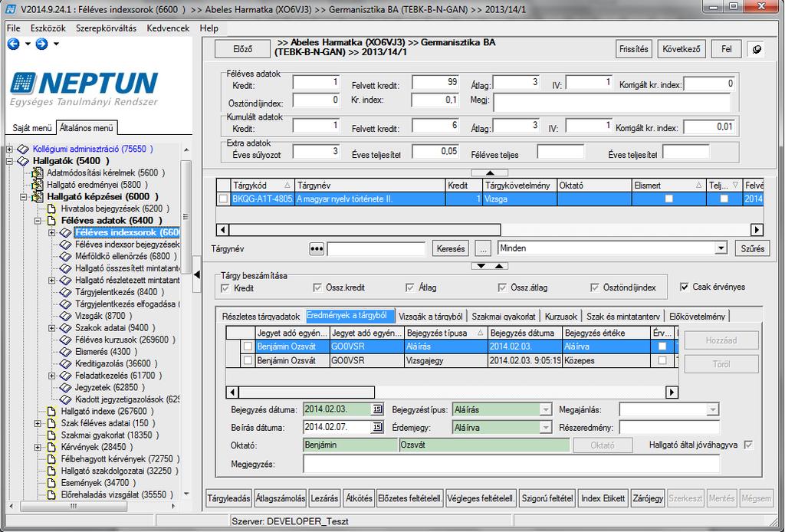Collapse the left menu panel arrow

coord(197,274)
